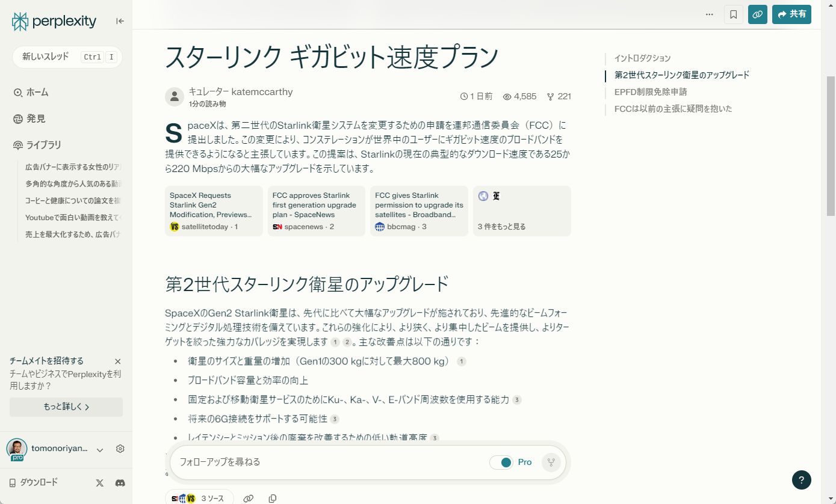Open 発見 in the sidebar
This screenshot has height=504, width=836.
(35, 118)
